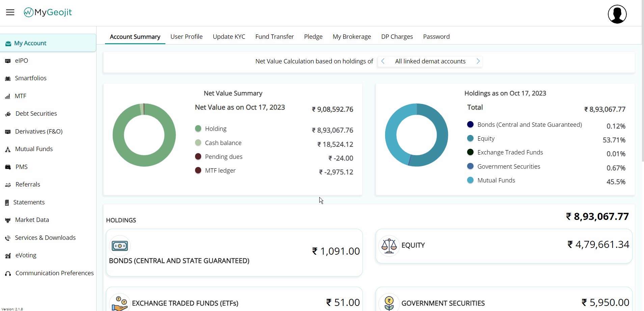This screenshot has height=311, width=644.
Task: Select previous demat account with left chevron
Action: (x=383, y=61)
